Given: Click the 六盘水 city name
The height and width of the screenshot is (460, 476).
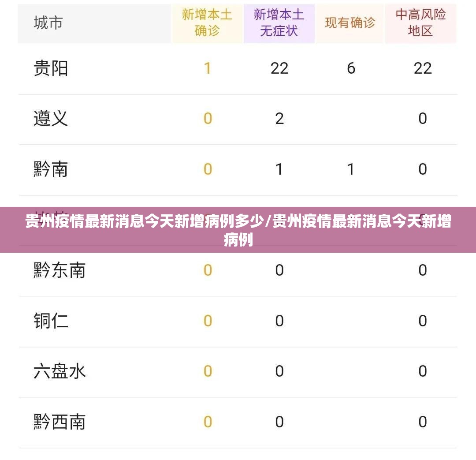Looking at the screenshot, I should pyautogui.click(x=59, y=371).
